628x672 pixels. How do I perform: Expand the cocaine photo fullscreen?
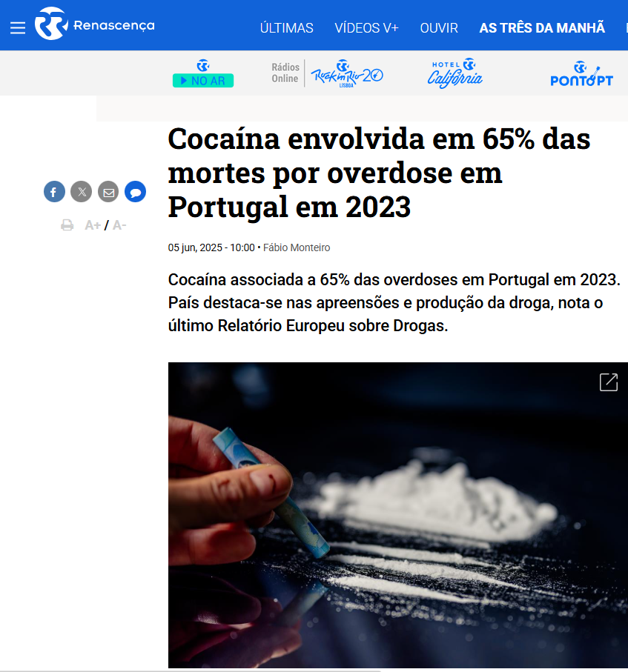(608, 382)
